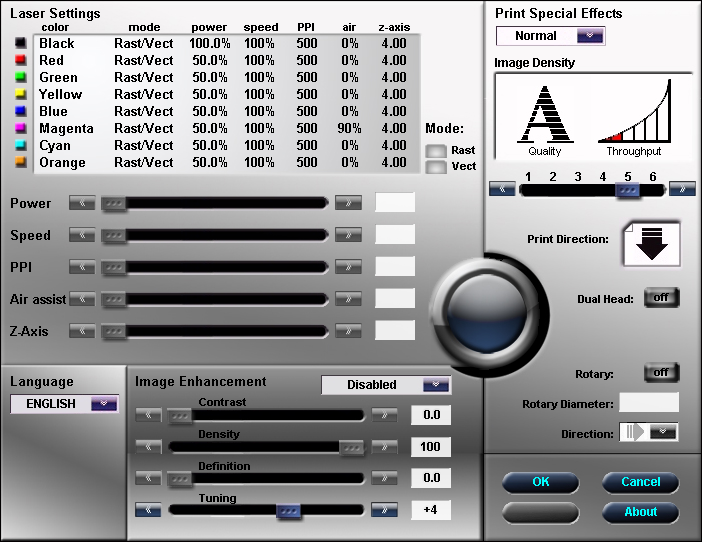The width and height of the screenshot is (702, 542).
Task: Open the Print Special Effects Normal dropdown
Action: (551, 36)
